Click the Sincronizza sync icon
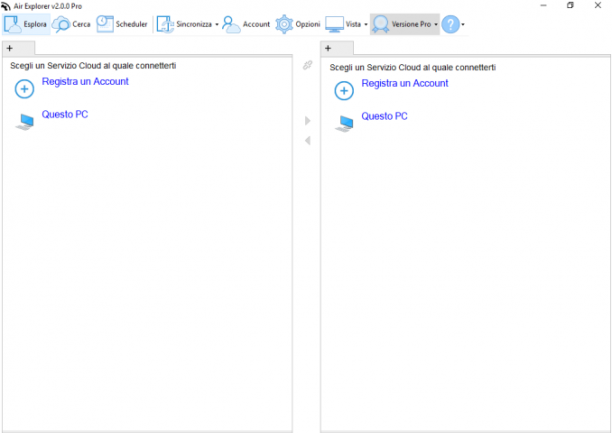This screenshot has height=433, width=612. coord(165,24)
